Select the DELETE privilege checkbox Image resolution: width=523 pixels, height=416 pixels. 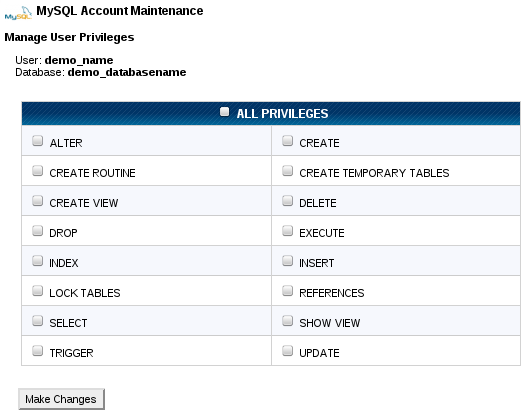point(288,201)
